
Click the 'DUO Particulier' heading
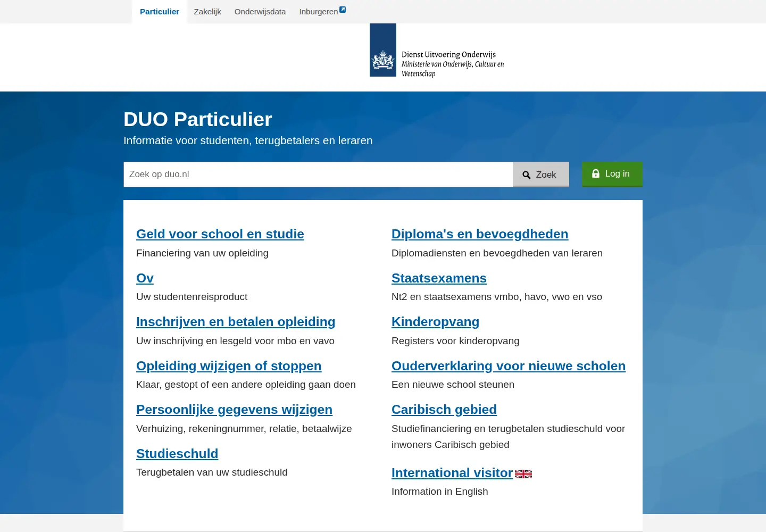[198, 120]
